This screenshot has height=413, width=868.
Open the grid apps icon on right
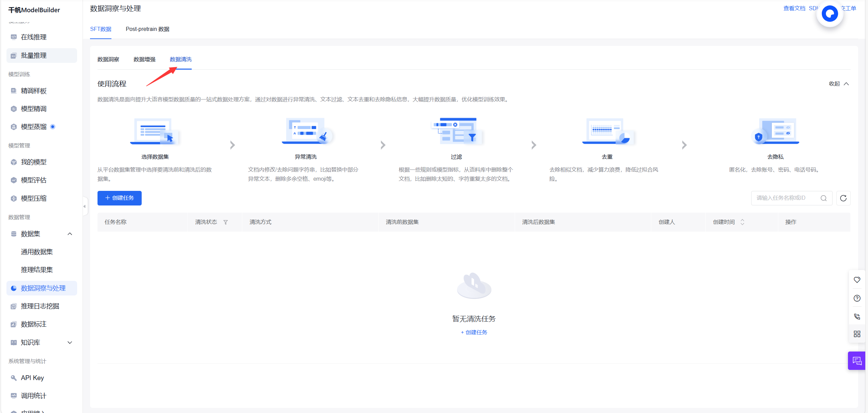coord(857,334)
